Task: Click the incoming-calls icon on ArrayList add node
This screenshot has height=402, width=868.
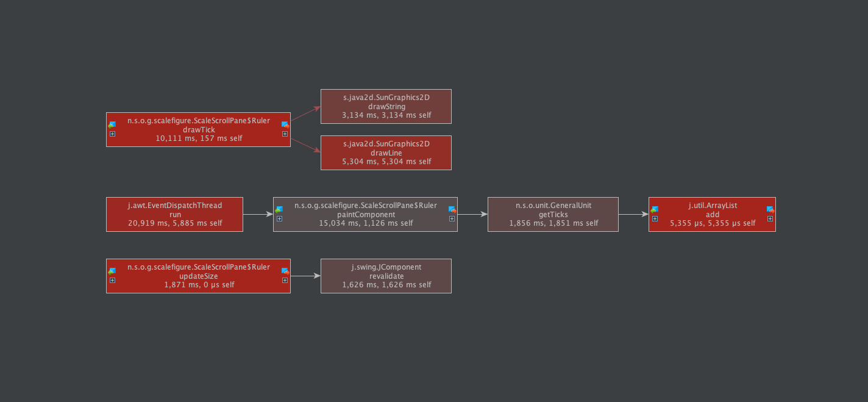Action: (x=655, y=209)
